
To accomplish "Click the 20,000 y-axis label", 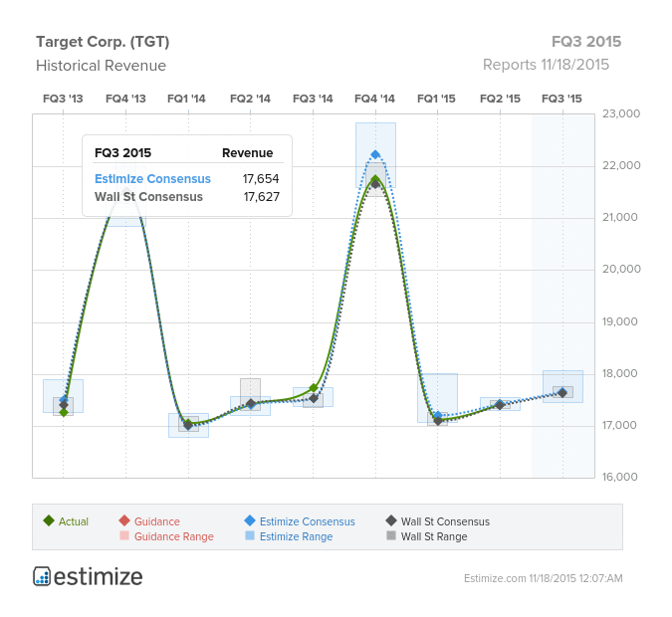I will (621, 269).
